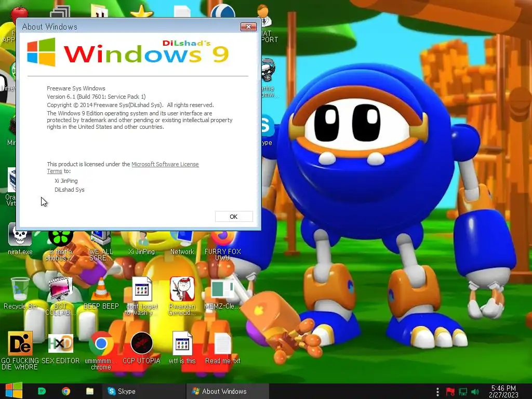The image size is (532, 399).
Task: Click the 'DiLshad Sys' licensee text
Action: [70, 190]
